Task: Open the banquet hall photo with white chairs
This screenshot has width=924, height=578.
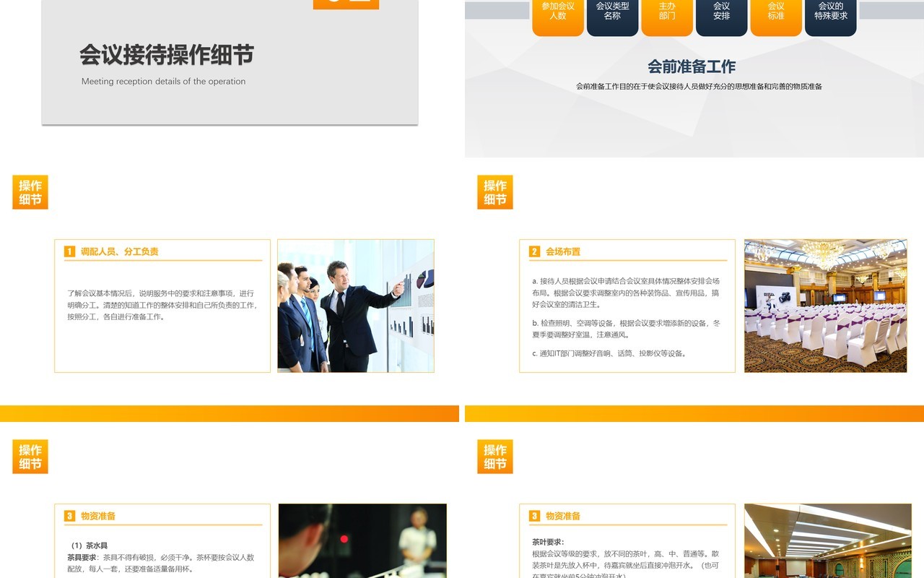Action: click(826, 306)
